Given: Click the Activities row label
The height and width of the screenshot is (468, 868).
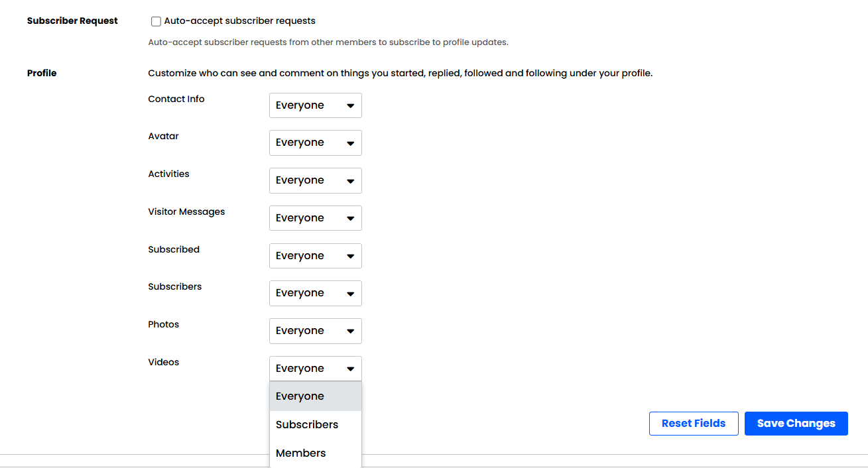Looking at the screenshot, I should [x=169, y=174].
